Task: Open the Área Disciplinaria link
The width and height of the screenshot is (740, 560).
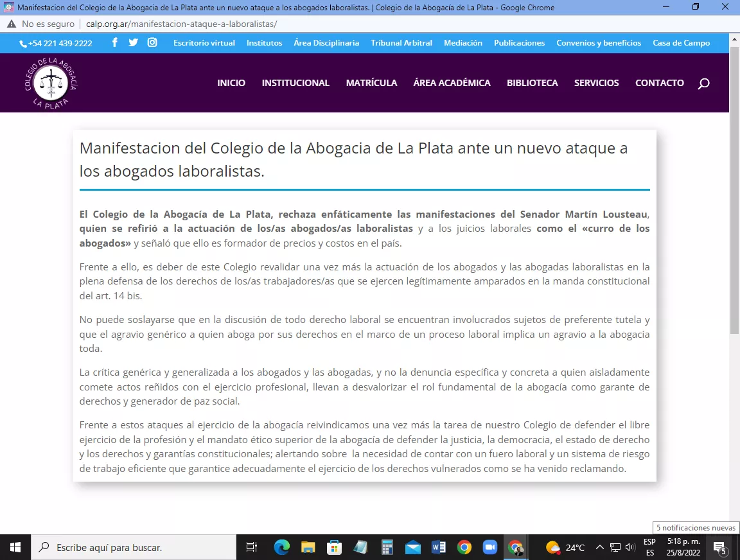Action: click(x=326, y=43)
